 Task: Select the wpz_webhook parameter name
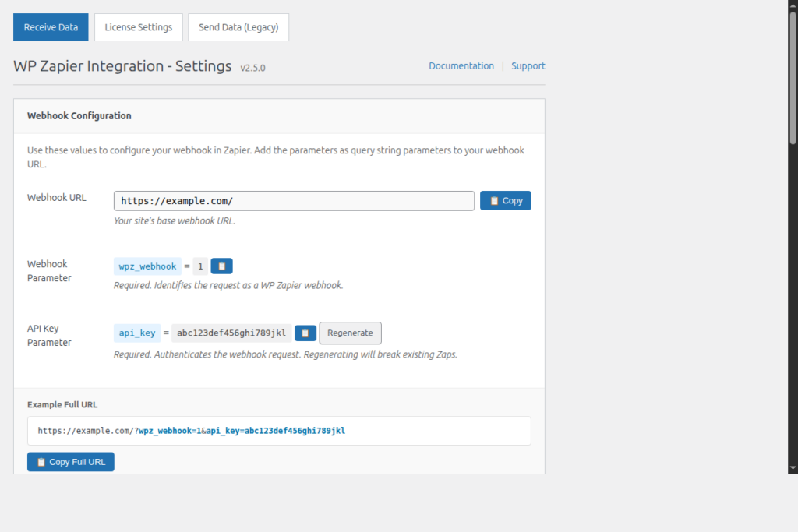tap(147, 266)
